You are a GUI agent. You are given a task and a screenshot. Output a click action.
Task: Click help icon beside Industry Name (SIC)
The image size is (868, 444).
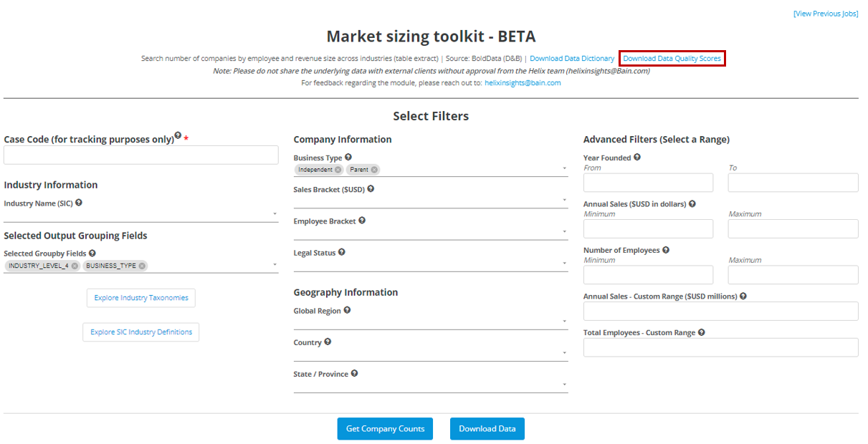click(79, 203)
